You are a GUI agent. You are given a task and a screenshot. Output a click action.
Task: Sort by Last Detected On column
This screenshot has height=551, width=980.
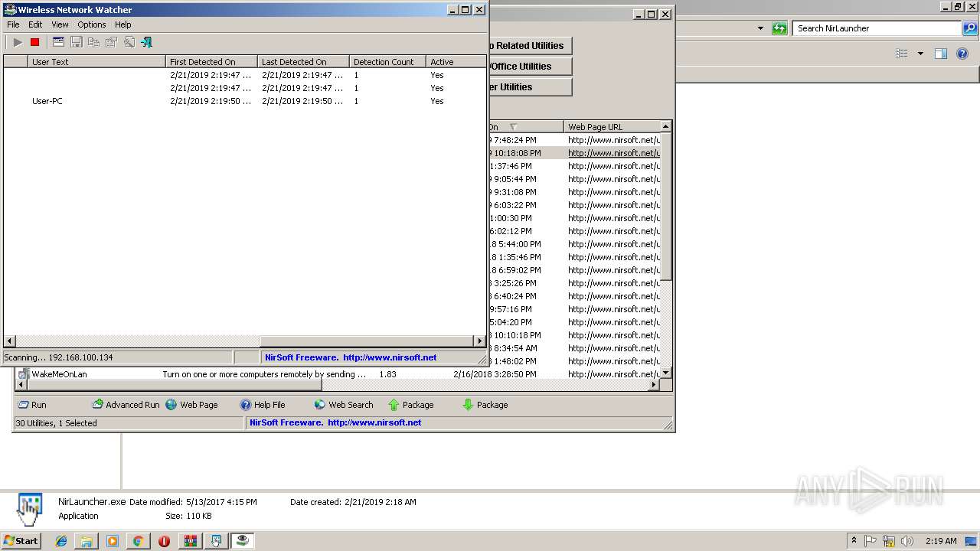pos(303,62)
